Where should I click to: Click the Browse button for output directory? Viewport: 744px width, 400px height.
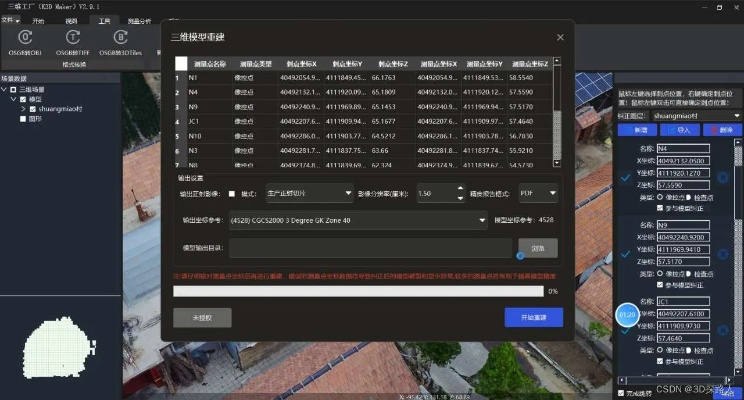[537, 246]
